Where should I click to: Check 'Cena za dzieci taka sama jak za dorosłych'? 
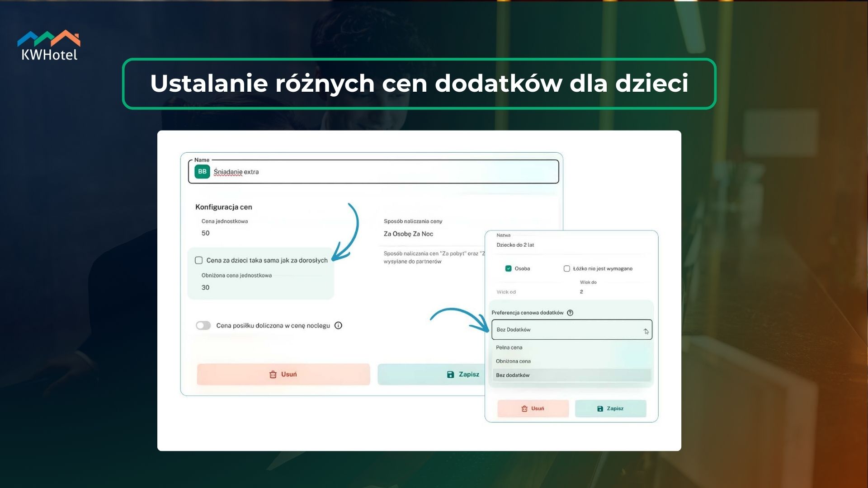198,260
